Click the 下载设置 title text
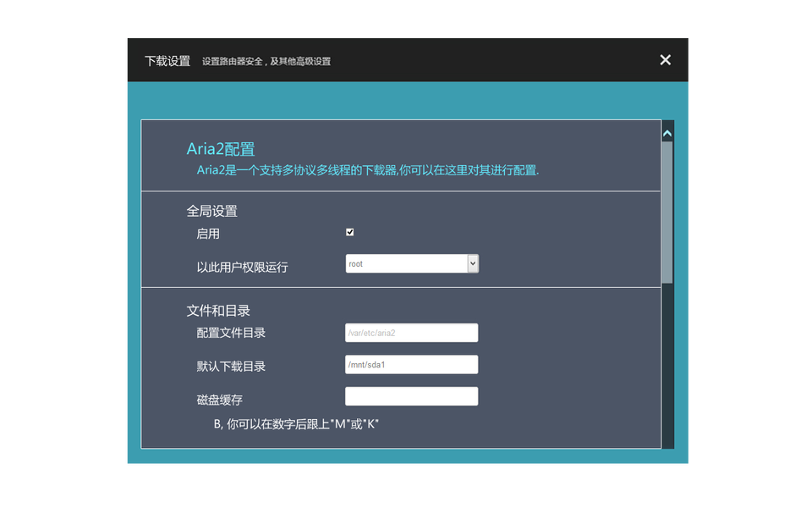This screenshot has height=508, width=812. click(167, 61)
